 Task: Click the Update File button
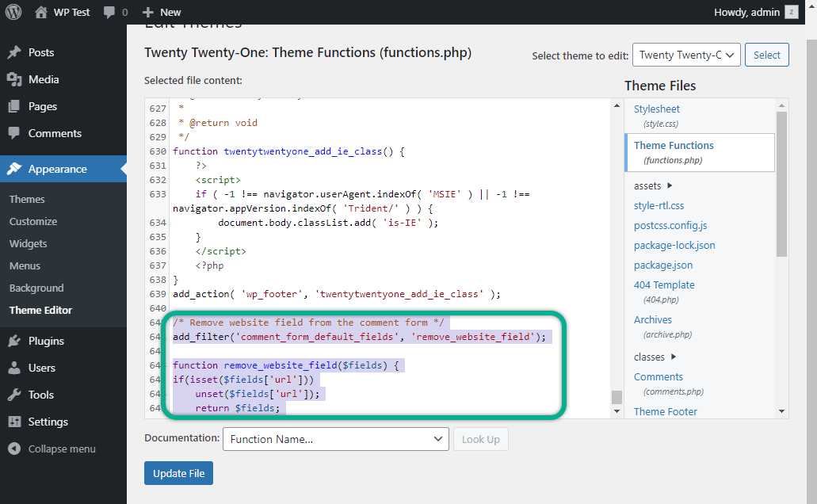click(x=178, y=473)
